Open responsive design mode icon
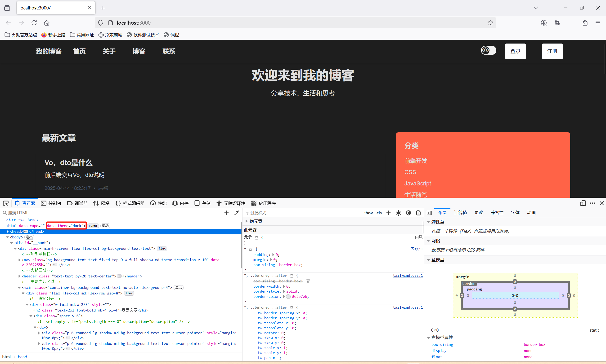 (x=583, y=203)
